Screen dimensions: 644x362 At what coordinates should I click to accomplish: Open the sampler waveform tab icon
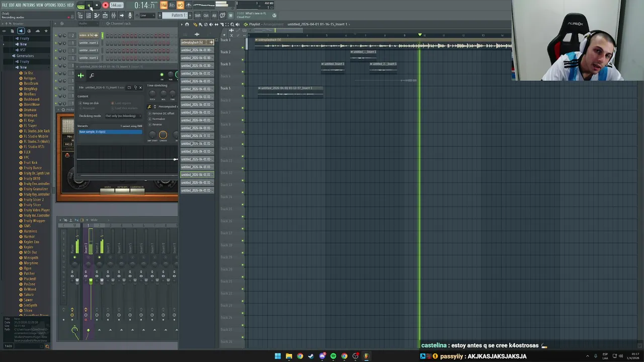(x=80, y=75)
